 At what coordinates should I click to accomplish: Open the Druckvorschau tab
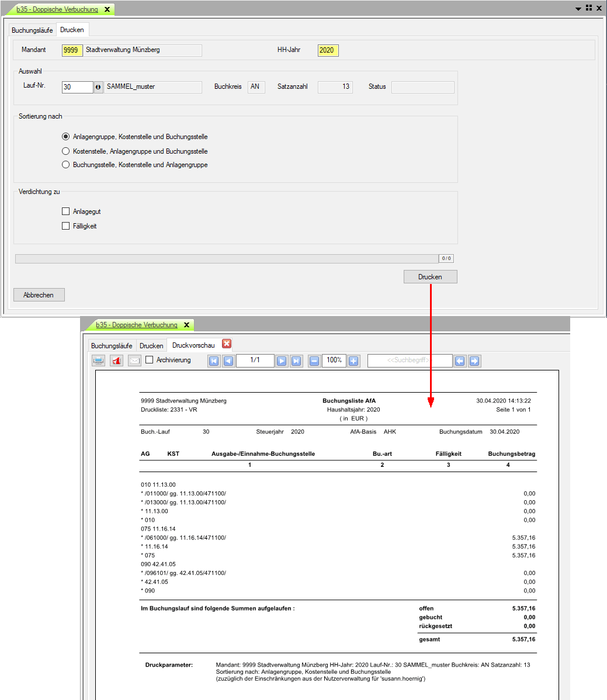pyautogui.click(x=193, y=345)
